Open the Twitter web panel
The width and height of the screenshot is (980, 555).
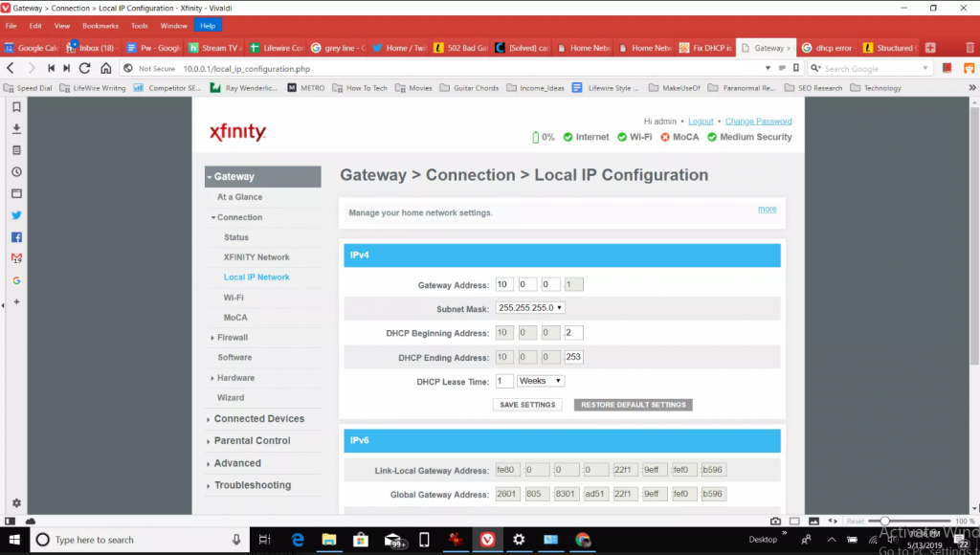point(17,215)
